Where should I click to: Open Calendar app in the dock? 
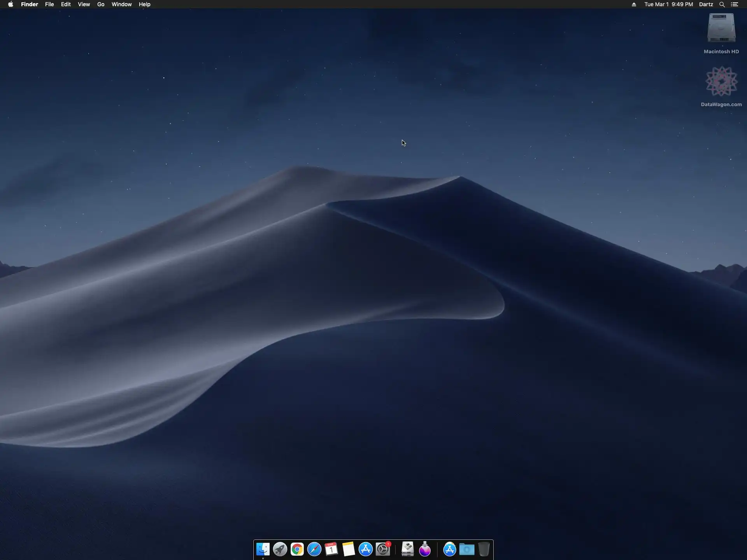331,549
